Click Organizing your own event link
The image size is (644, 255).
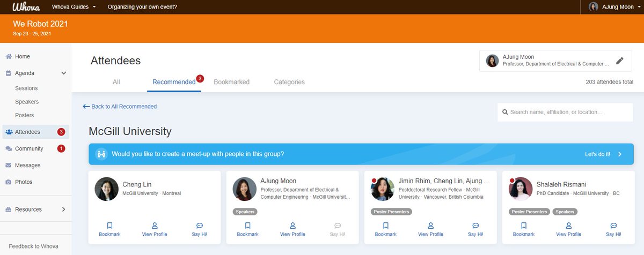[142, 7]
